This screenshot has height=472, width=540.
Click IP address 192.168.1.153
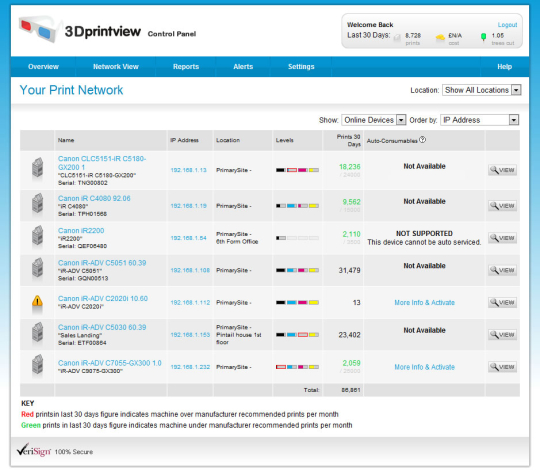pos(190,335)
